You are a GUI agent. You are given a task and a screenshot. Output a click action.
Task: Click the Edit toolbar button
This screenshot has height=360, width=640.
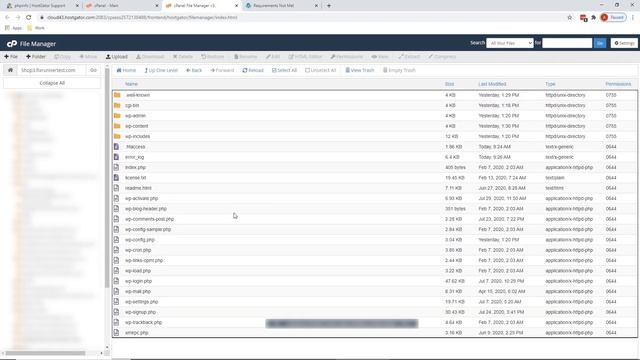(273, 57)
